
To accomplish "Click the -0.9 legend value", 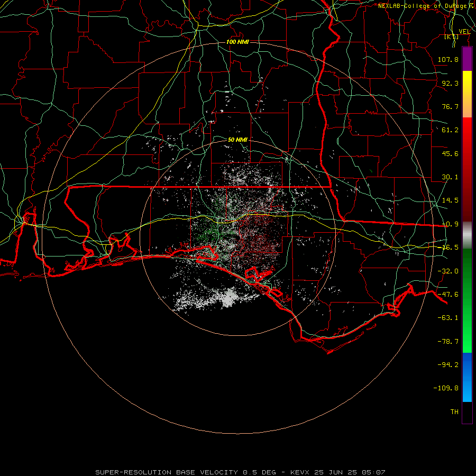I will pos(450,224).
